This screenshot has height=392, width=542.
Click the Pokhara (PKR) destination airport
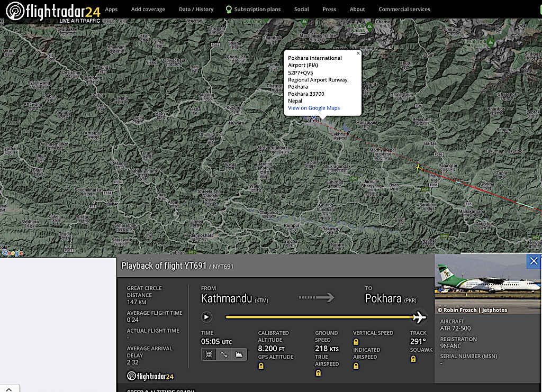tap(391, 298)
